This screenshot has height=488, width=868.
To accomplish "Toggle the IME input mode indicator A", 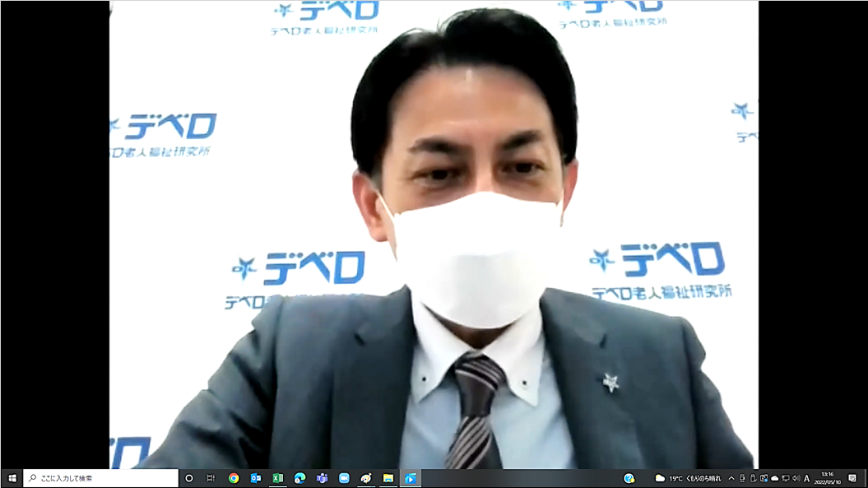I will point(807,478).
